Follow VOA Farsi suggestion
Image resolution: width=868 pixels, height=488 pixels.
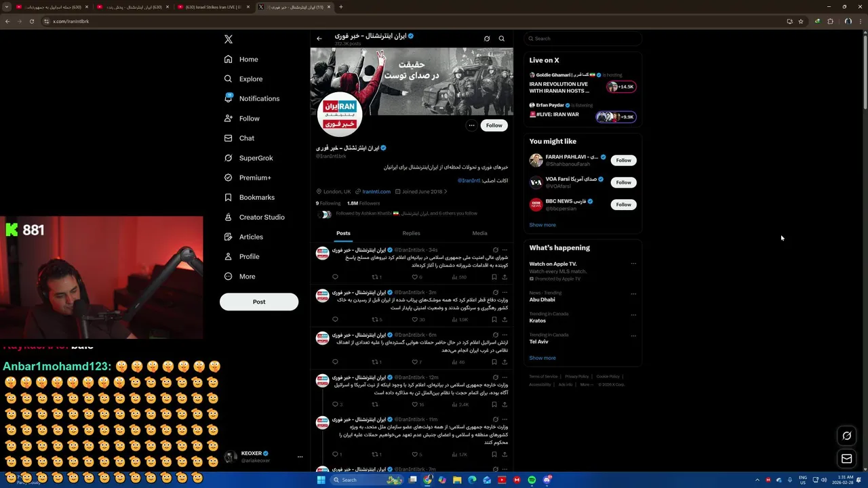(x=624, y=182)
